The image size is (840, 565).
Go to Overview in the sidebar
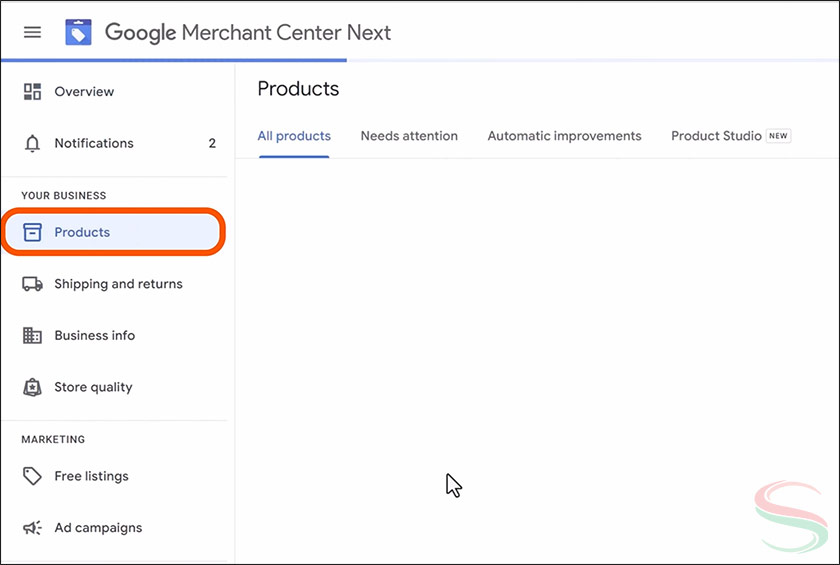(84, 92)
